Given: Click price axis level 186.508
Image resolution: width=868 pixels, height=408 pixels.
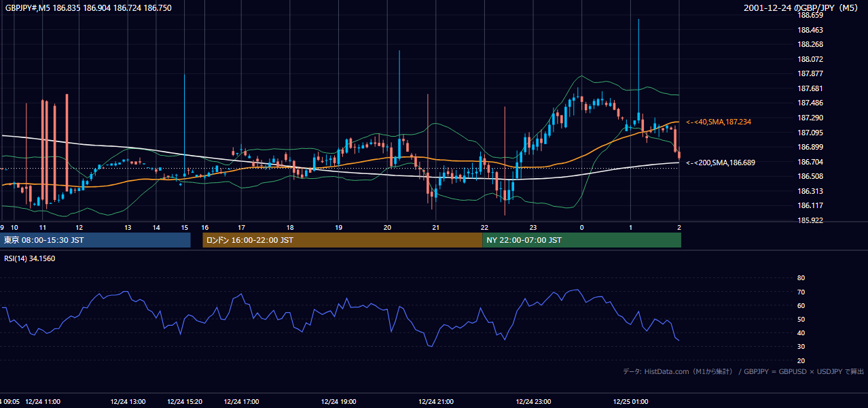Looking at the screenshot, I should pyautogui.click(x=810, y=176).
